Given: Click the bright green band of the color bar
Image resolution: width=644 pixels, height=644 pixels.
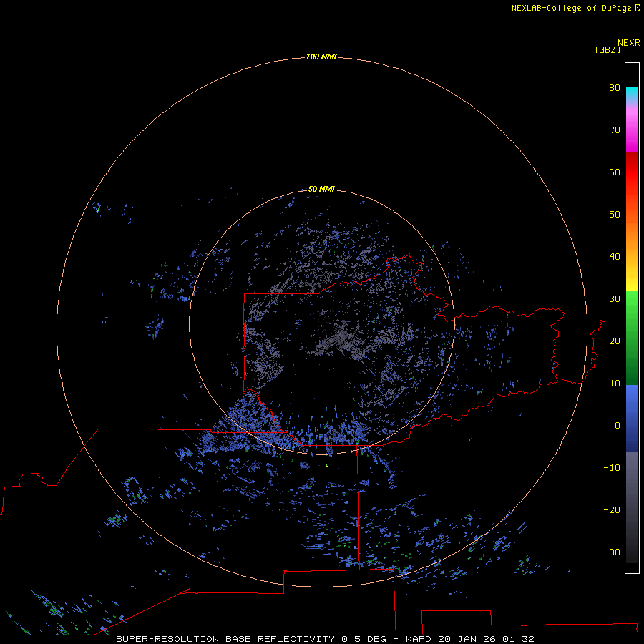Looking at the screenshot, I should coord(632,306).
